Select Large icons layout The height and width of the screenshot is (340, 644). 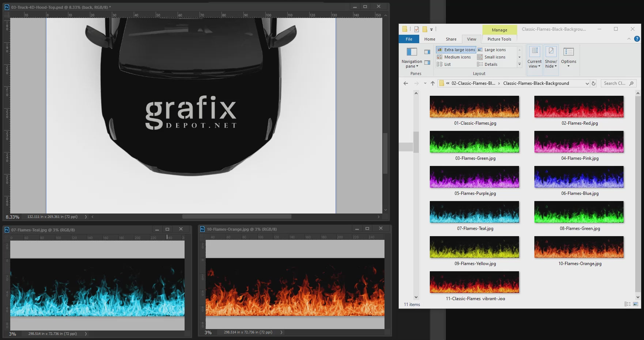[x=492, y=50]
